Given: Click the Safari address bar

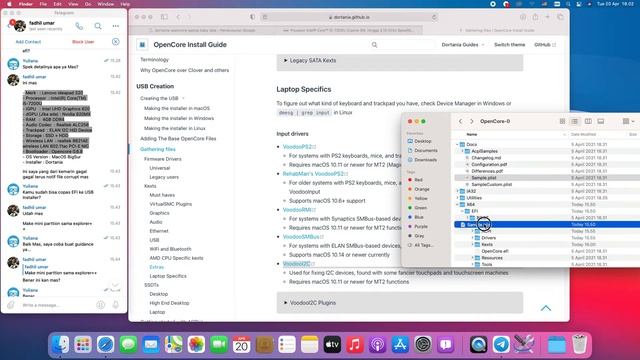Looking at the screenshot, I should (349, 17).
